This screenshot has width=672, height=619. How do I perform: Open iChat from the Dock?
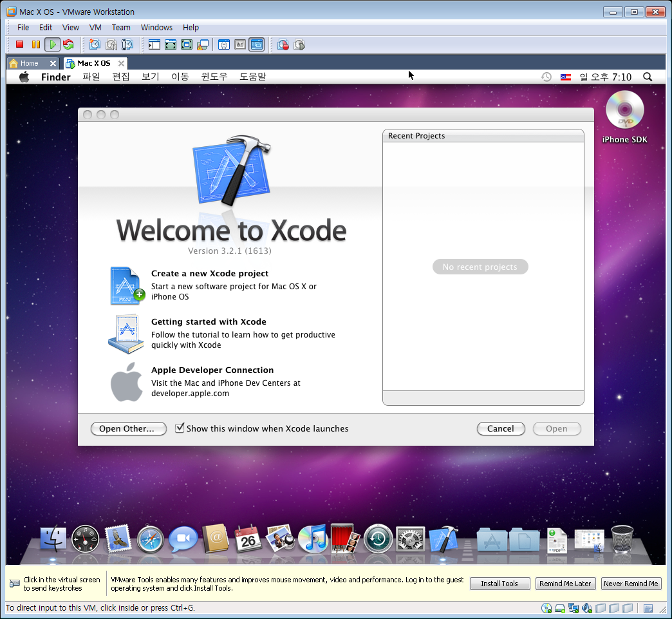pos(183,538)
